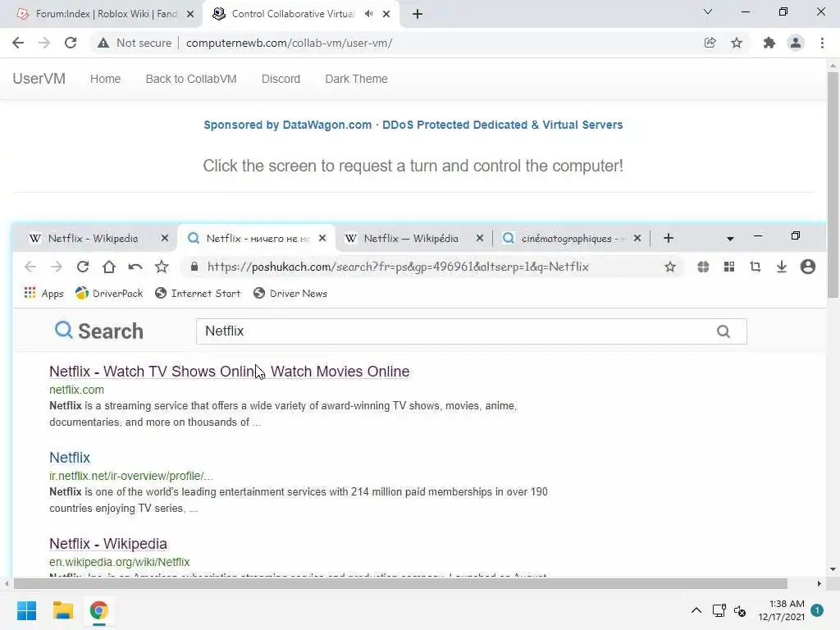Image resolution: width=840 pixels, height=630 pixels.
Task: Click the Not secure warning icon
Action: click(103, 43)
